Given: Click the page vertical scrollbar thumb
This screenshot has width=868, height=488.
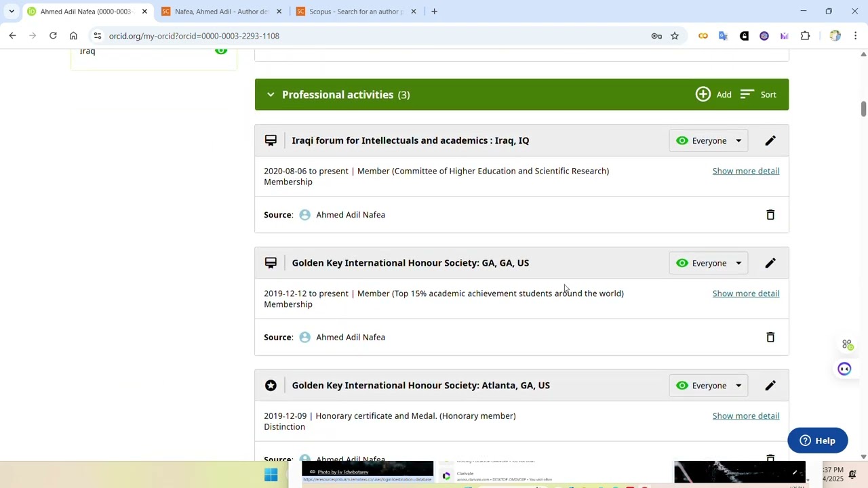Looking at the screenshot, I should click(x=863, y=108).
